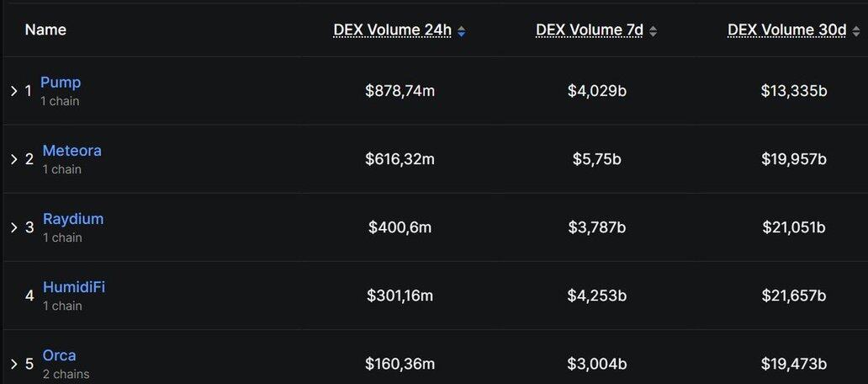Click the DEX Volume 7d column header

pyautogui.click(x=590, y=30)
